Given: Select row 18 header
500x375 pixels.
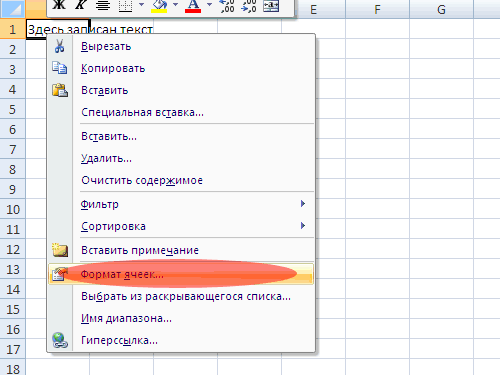Looking at the screenshot, I should (x=13, y=367).
